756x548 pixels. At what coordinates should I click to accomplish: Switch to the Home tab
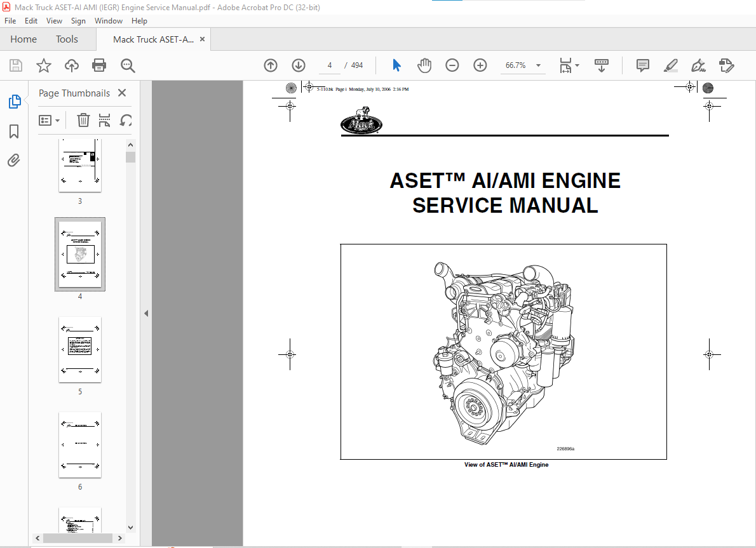24,39
